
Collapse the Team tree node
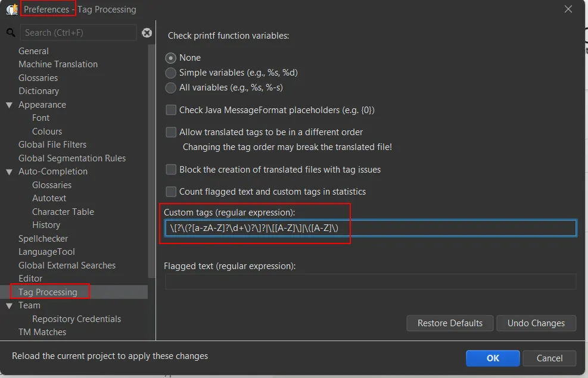pyautogui.click(x=9, y=305)
